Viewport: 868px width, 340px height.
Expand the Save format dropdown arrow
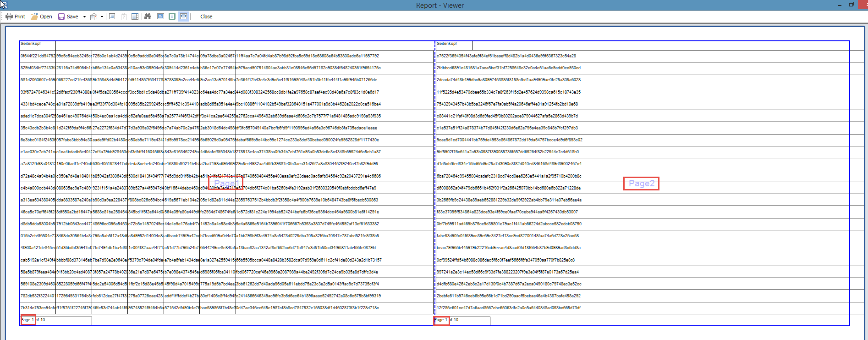pyautogui.click(x=84, y=17)
